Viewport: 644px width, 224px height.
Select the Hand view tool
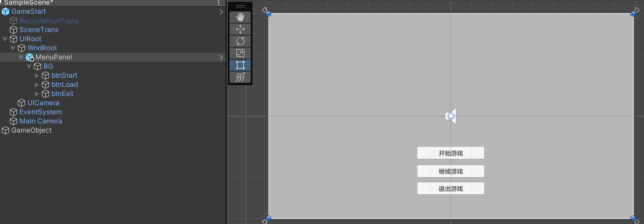(240, 17)
